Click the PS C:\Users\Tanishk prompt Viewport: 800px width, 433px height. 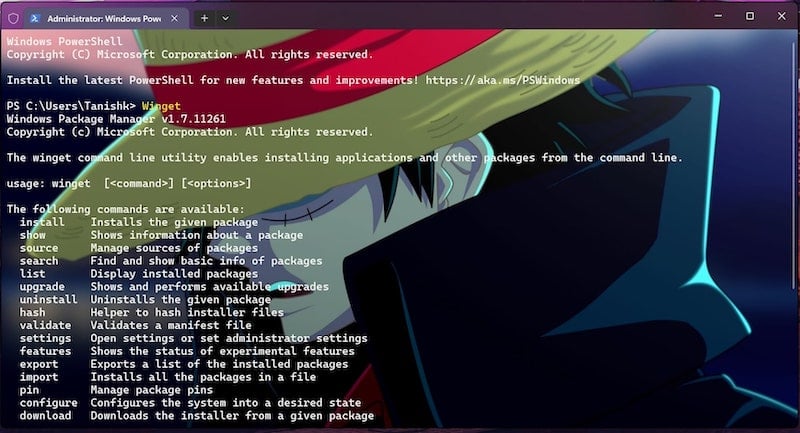click(71, 106)
